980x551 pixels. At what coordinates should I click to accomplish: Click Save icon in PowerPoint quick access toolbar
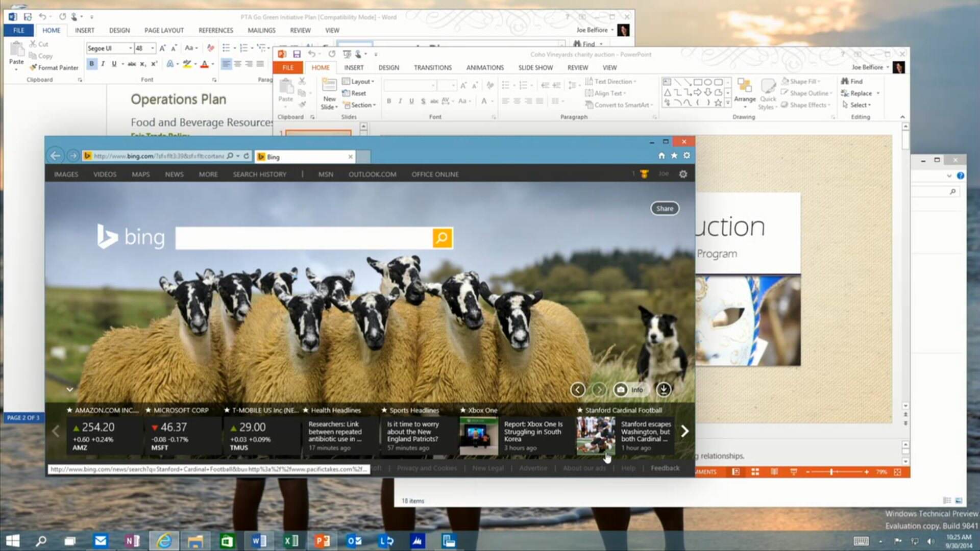point(297,54)
